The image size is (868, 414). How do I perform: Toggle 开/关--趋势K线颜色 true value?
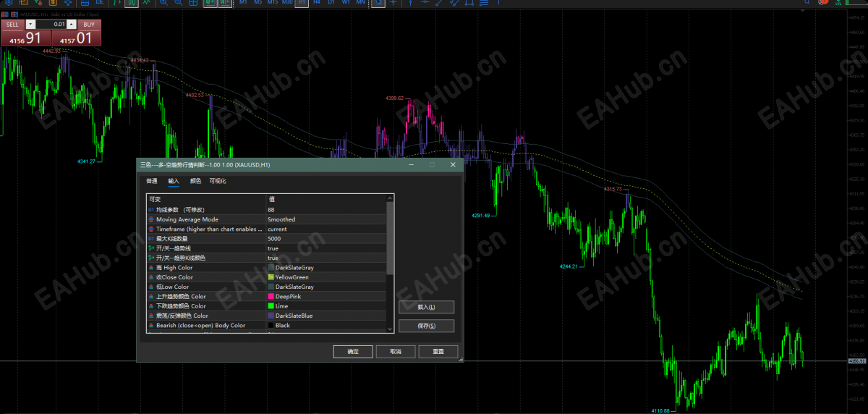pos(326,258)
